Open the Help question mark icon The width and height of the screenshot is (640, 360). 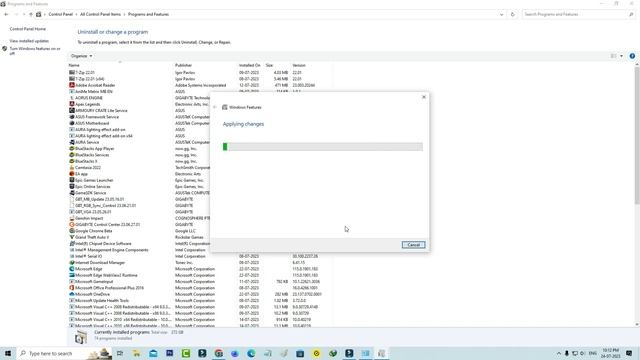tap(632, 56)
